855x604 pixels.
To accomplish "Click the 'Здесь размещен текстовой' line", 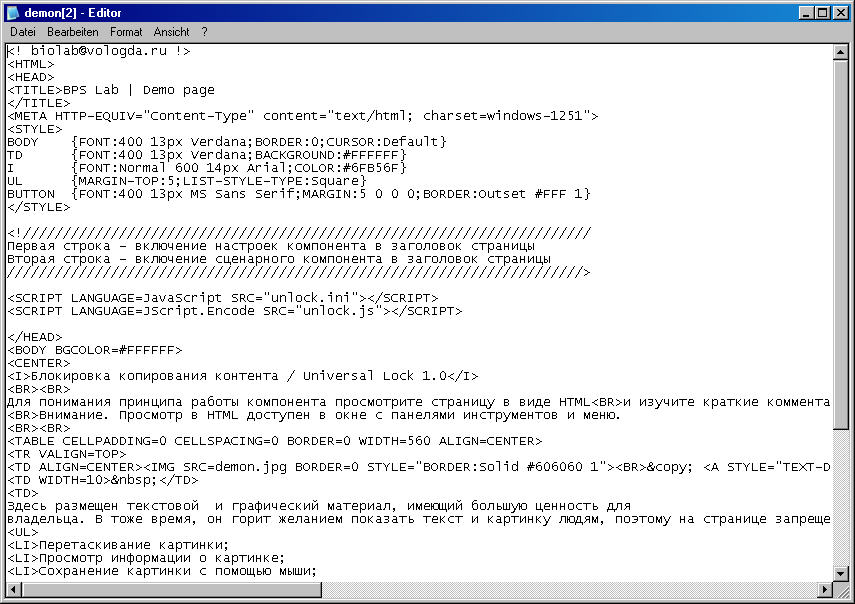I will pyautogui.click(x=319, y=506).
